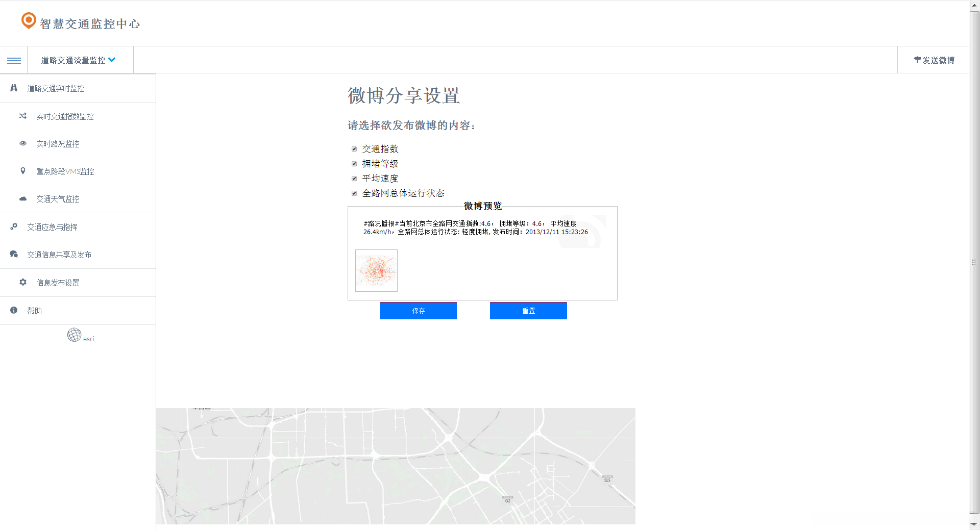
Task: Click the shuffle icon beside 实时交通指数监控
Action: click(x=23, y=116)
